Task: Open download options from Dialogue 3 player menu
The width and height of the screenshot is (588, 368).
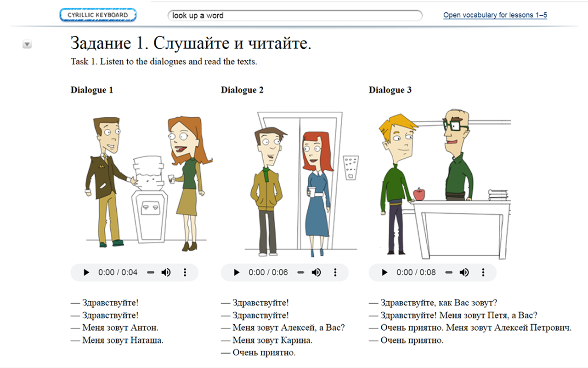Action: coord(483,272)
